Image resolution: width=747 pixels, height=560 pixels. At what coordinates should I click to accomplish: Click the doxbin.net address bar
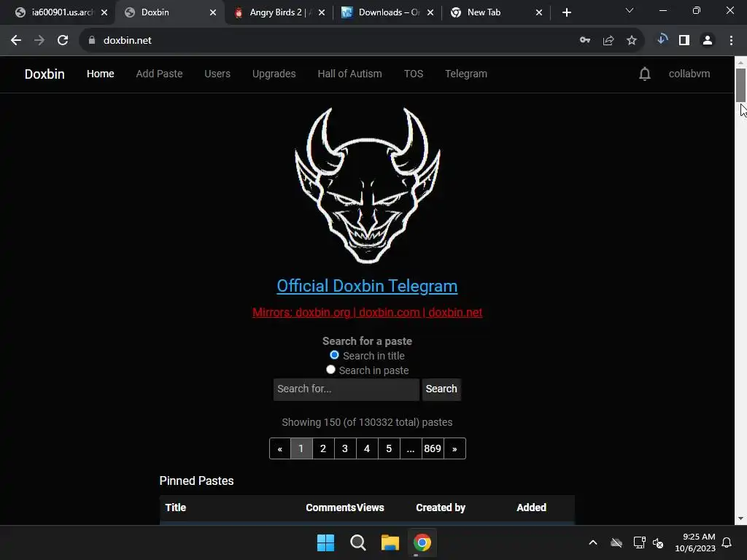tap(329, 41)
